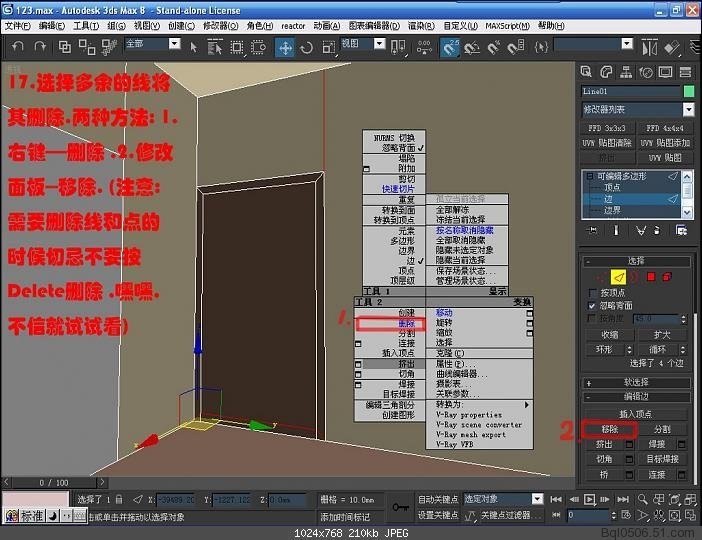This screenshot has width=702, height=540.
Task: Click the Redo arrow in the toolbar
Action: pyautogui.click(x=40, y=47)
